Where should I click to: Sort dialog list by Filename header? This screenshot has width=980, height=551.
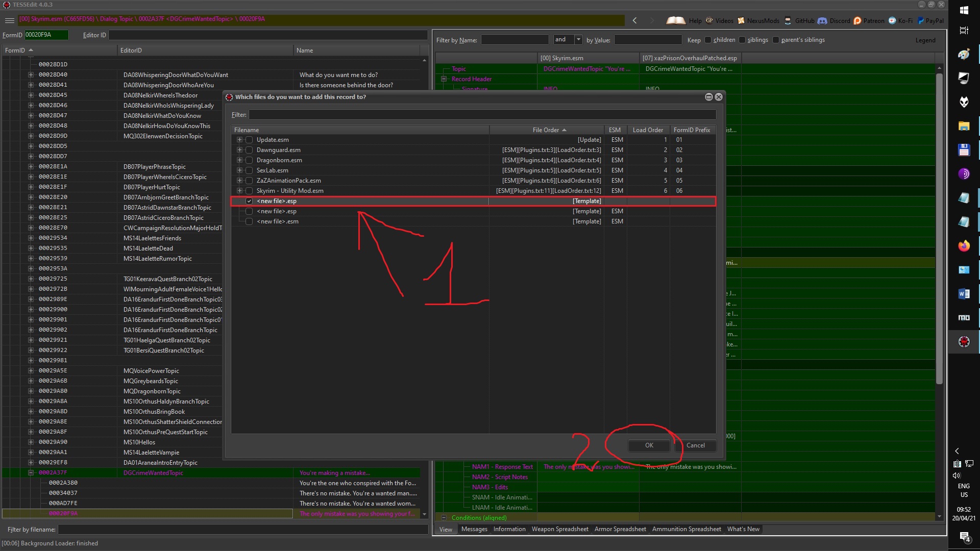coord(360,130)
